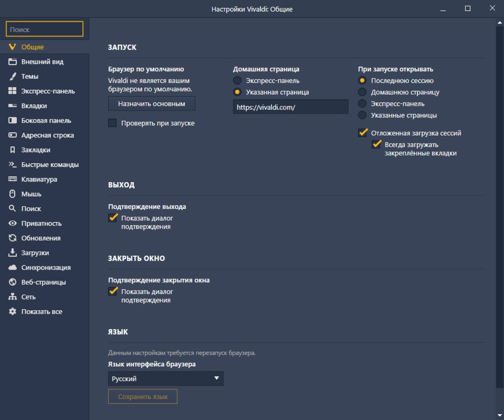Toggle confirmation checkbox under Закрыть окно

(x=113, y=292)
